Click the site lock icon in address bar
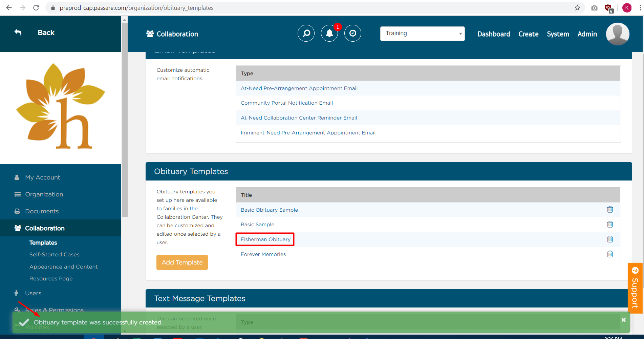Viewport: 644px width, 339px height. (x=53, y=8)
